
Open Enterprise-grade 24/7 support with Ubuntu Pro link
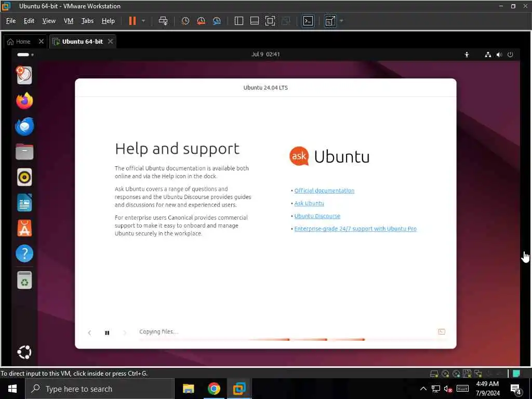[355, 229]
